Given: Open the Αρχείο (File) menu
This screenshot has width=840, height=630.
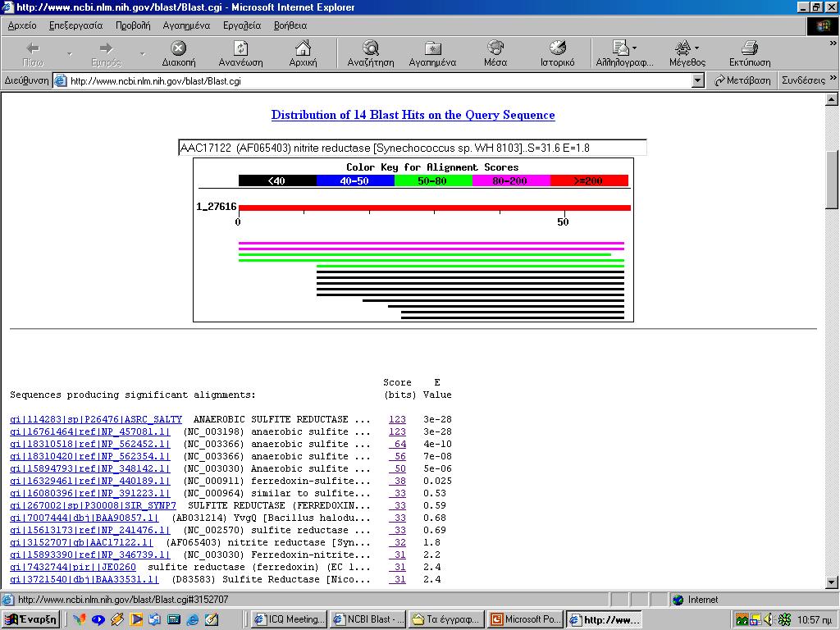Looking at the screenshot, I should pyautogui.click(x=22, y=25).
